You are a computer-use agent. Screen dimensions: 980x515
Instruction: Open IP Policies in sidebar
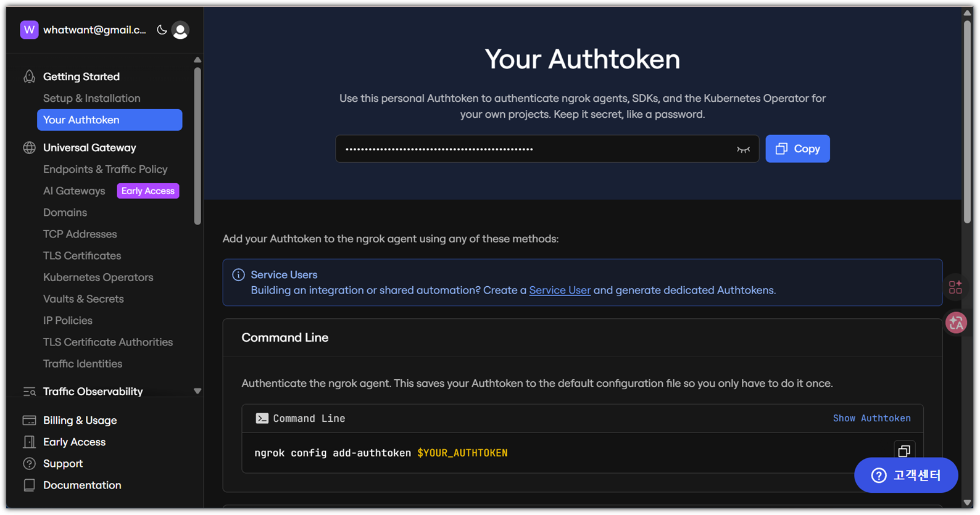(x=68, y=320)
